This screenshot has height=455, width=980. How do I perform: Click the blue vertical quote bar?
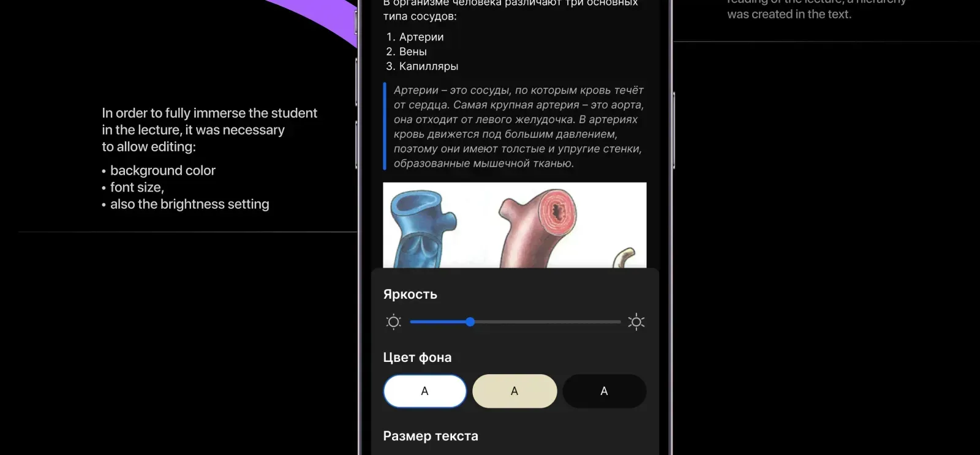pyautogui.click(x=385, y=126)
